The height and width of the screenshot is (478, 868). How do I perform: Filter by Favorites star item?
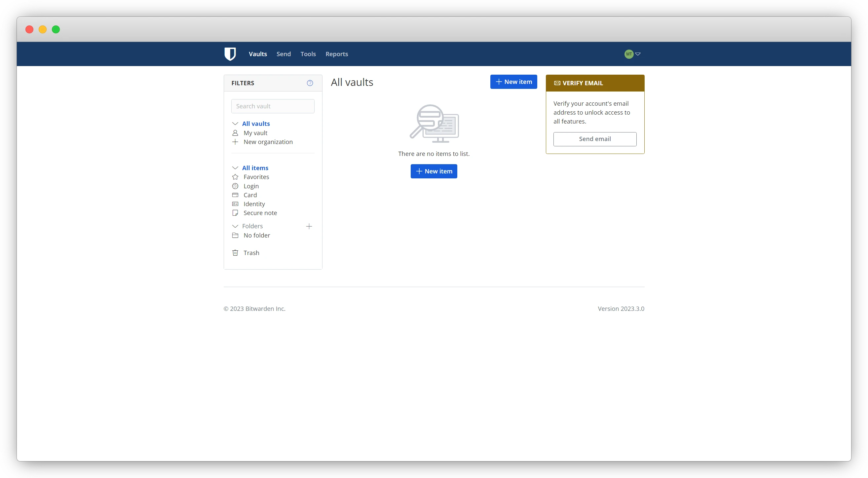tap(256, 177)
